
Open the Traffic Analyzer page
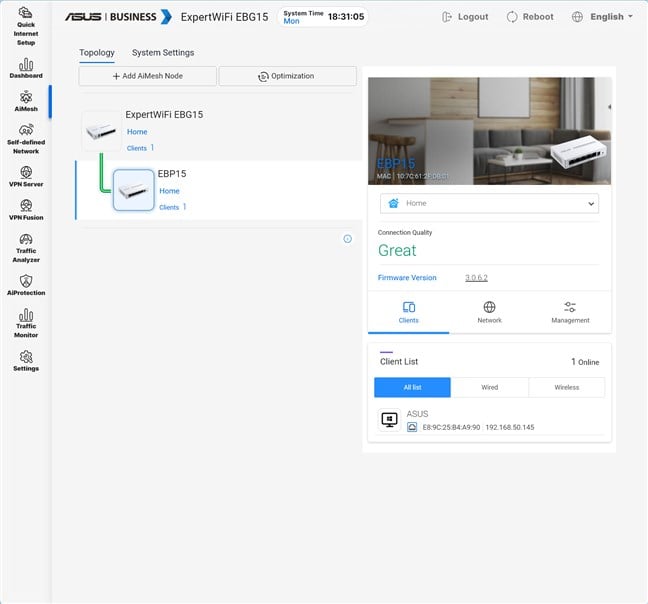point(26,248)
